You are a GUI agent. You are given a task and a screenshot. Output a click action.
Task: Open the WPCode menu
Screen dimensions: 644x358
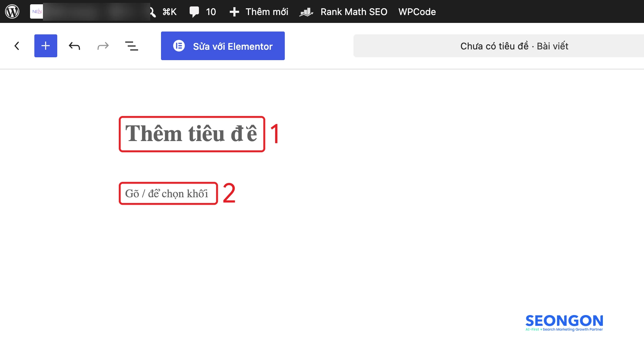417,12
